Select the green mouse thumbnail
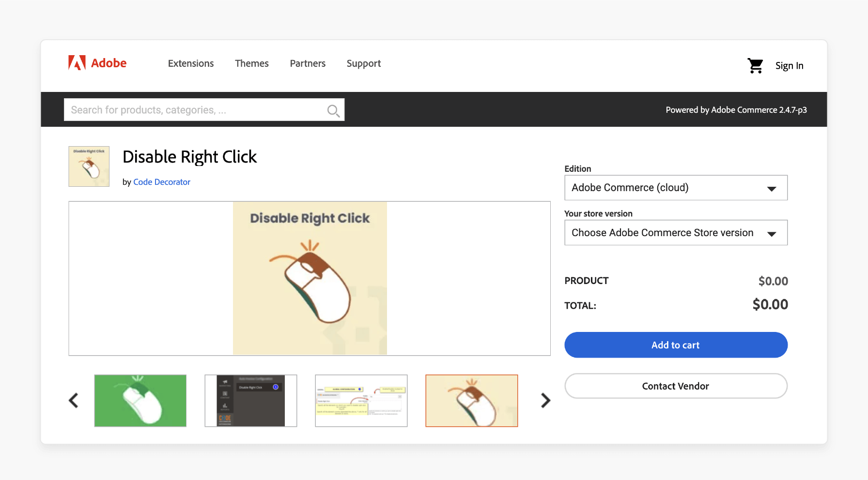Image resolution: width=868 pixels, height=480 pixels. click(x=140, y=401)
